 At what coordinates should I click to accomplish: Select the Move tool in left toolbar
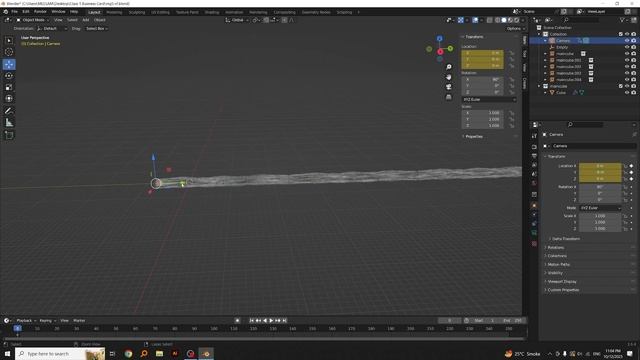click(9, 64)
